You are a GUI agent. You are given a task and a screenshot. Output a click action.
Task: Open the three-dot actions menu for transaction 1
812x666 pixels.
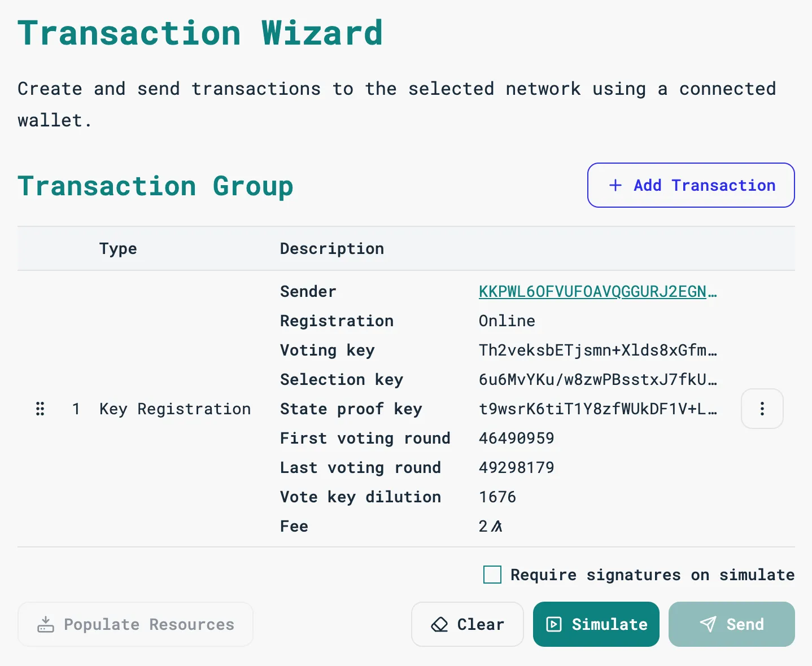tap(762, 409)
